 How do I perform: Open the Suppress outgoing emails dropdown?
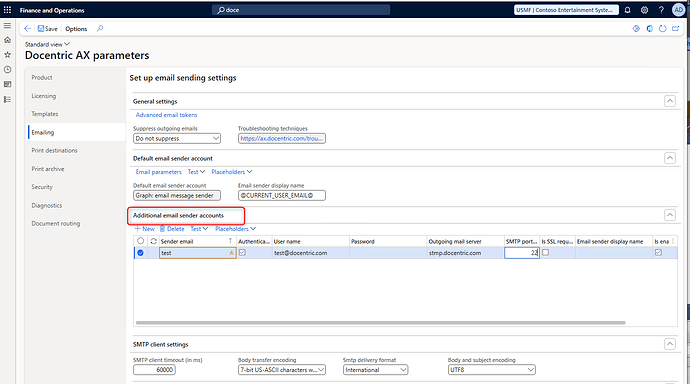coord(176,138)
